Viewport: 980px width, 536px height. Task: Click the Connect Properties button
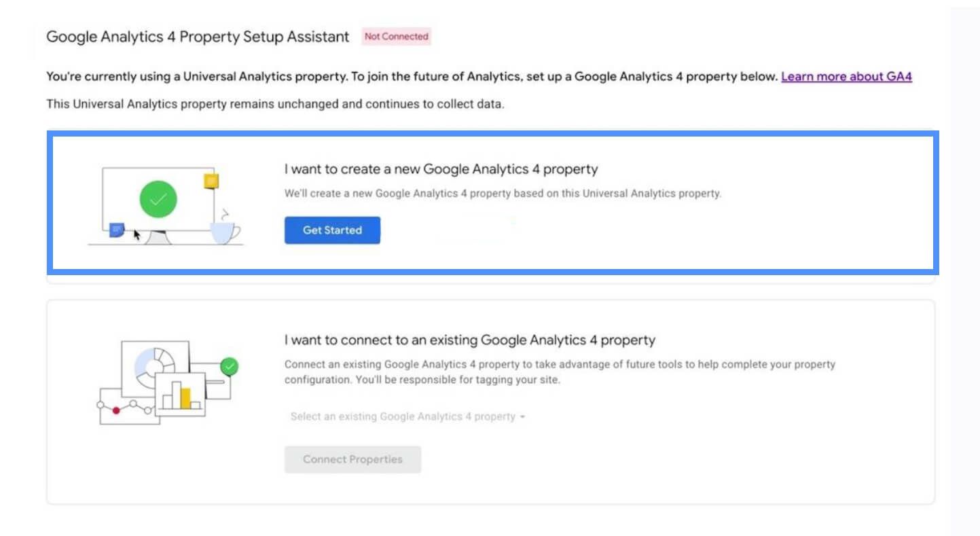[x=352, y=459]
